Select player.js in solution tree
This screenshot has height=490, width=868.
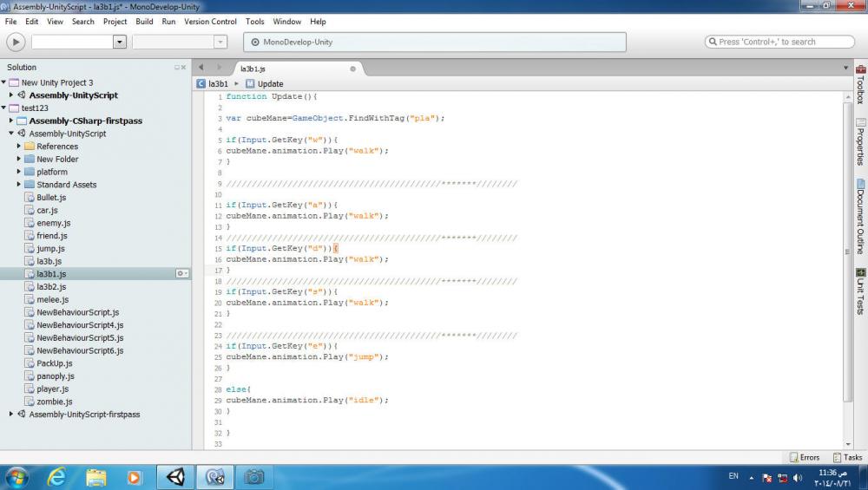(x=53, y=389)
